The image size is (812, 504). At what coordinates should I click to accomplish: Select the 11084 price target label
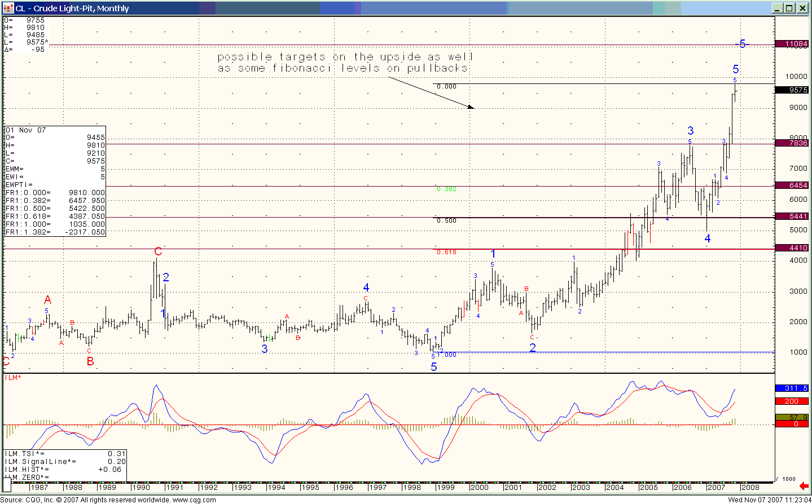point(792,44)
